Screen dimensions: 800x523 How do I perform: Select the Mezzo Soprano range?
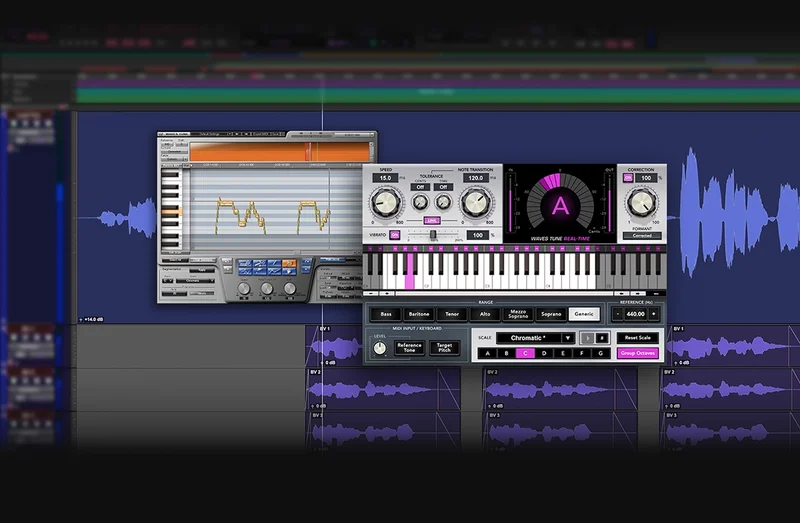518,314
